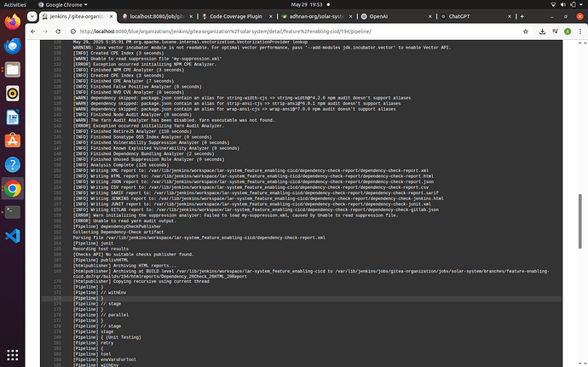Open a new browser tab

click(522, 16)
